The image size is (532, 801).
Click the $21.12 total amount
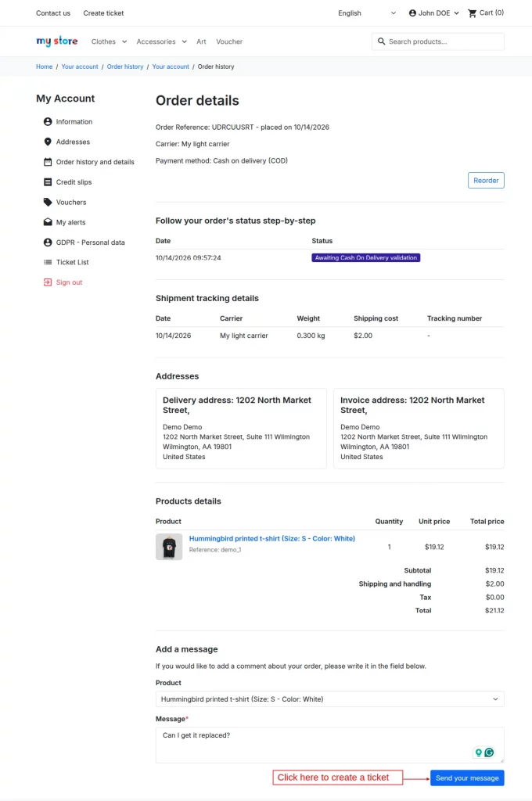494,610
